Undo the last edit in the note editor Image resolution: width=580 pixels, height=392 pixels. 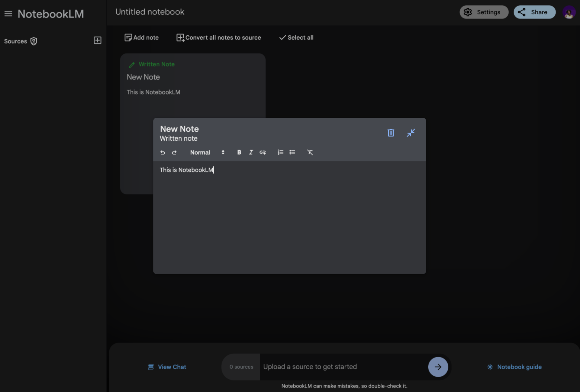click(x=163, y=153)
